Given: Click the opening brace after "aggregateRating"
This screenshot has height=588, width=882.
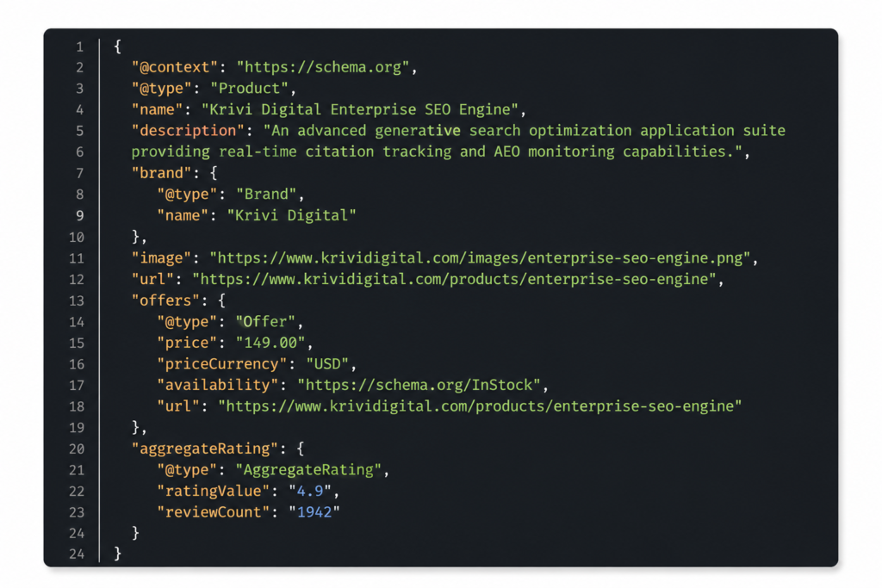Looking at the screenshot, I should pyautogui.click(x=300, y=449).
